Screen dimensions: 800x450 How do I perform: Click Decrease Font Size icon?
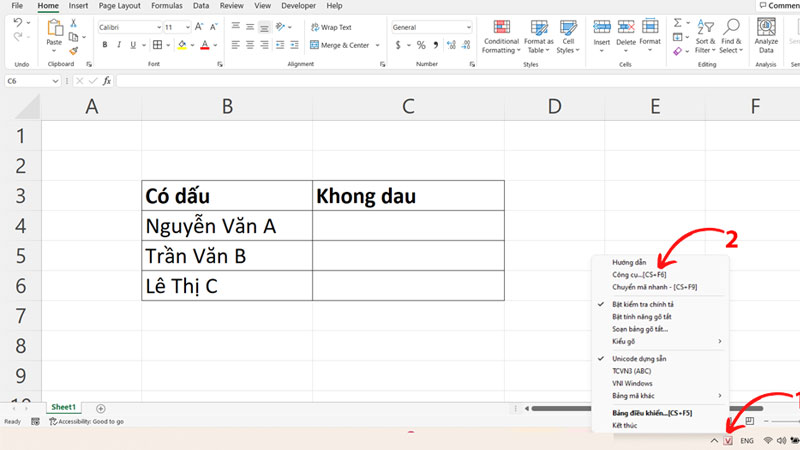(214, 27)
